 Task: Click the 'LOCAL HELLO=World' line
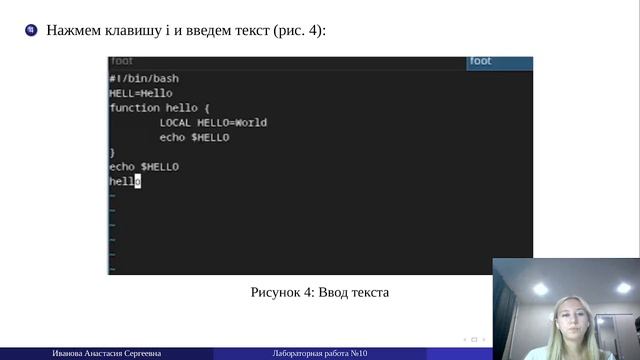213,123
